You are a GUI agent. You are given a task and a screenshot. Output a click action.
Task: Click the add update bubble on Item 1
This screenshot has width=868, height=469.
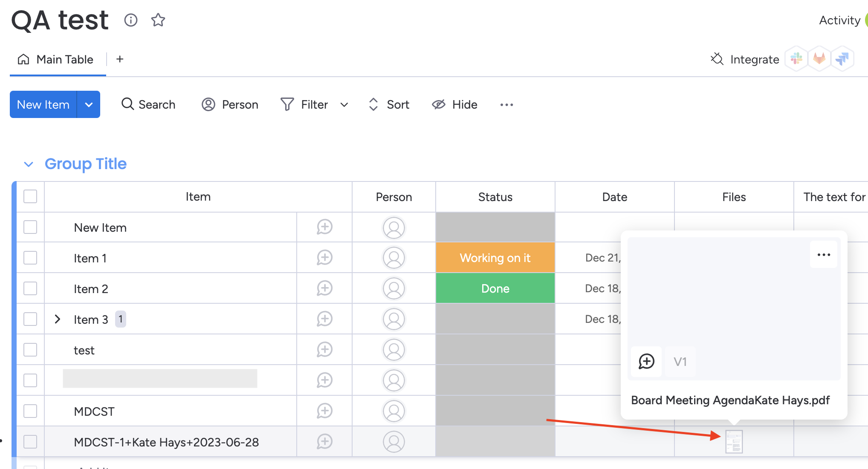tap(324, 258)
